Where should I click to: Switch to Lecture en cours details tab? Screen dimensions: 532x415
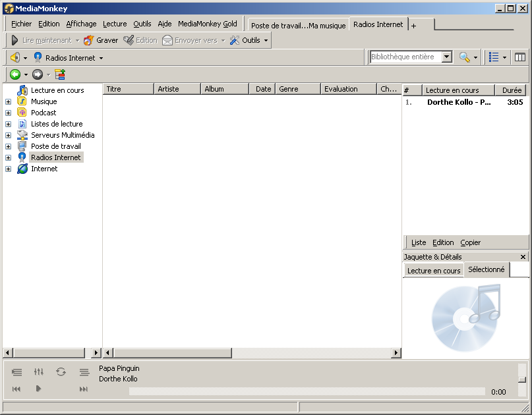tap(434, 271)
